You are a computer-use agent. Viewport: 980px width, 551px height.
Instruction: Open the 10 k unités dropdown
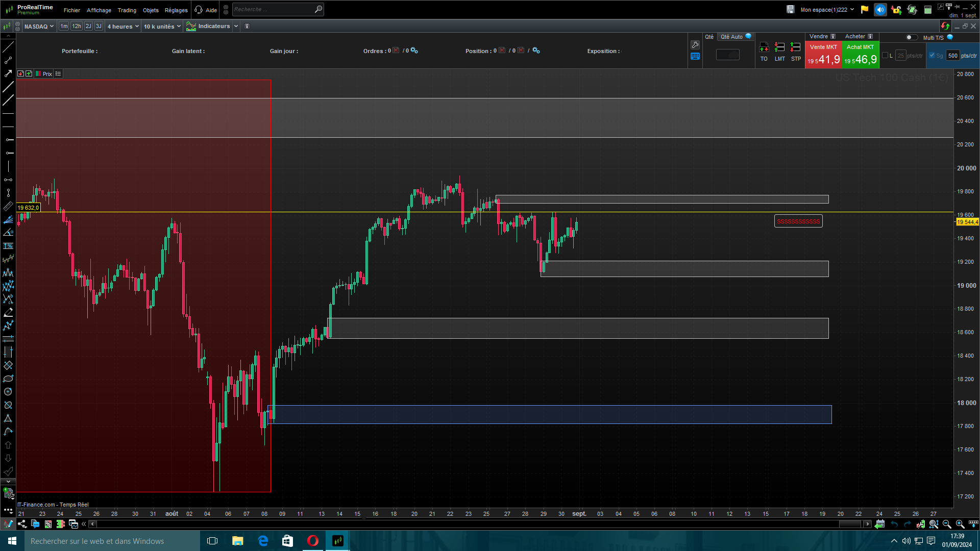162,26
